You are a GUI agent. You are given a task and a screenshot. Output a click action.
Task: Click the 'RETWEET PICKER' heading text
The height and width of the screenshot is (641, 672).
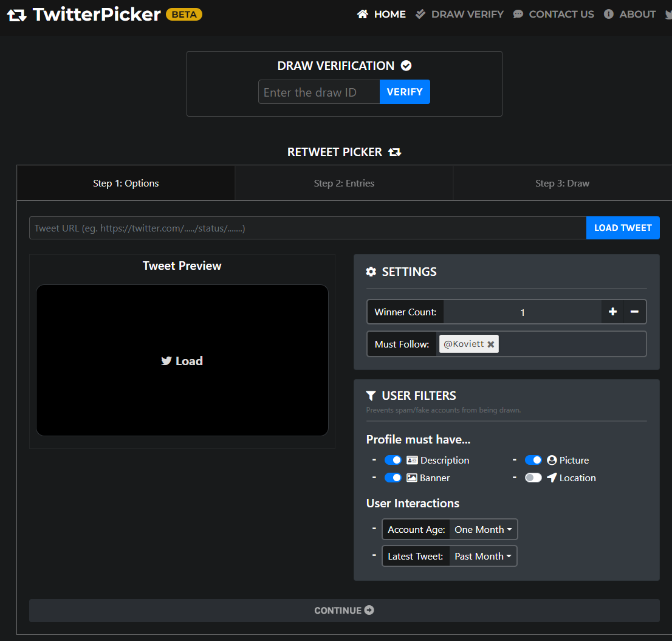pyautogui.click(x=335, y=152)
